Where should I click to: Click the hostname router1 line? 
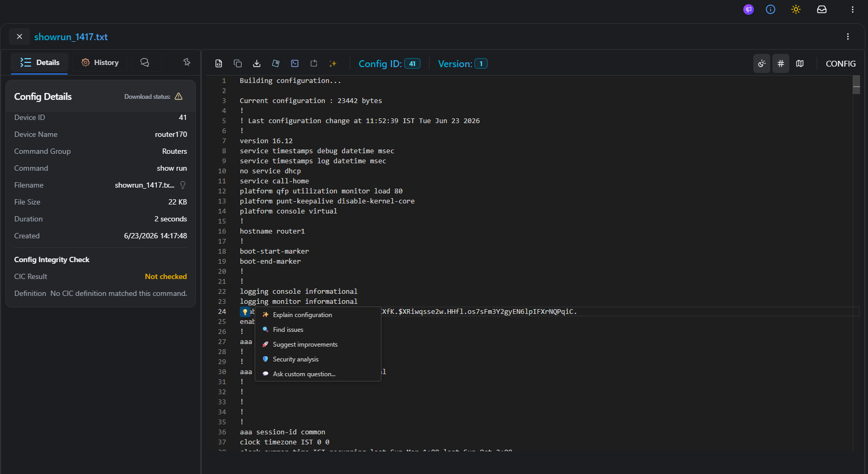point(272,231)
